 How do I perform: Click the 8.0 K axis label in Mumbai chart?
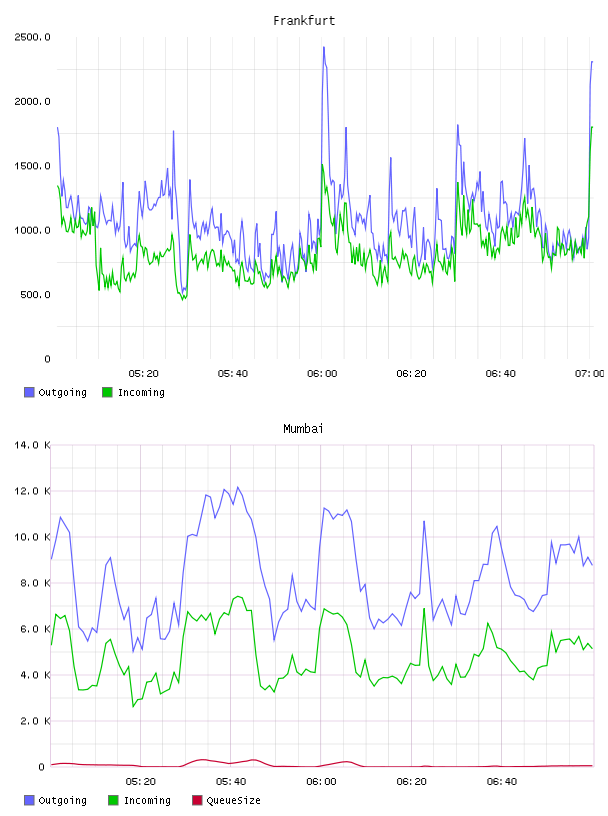pyautogui.click(x=35, y=583)
